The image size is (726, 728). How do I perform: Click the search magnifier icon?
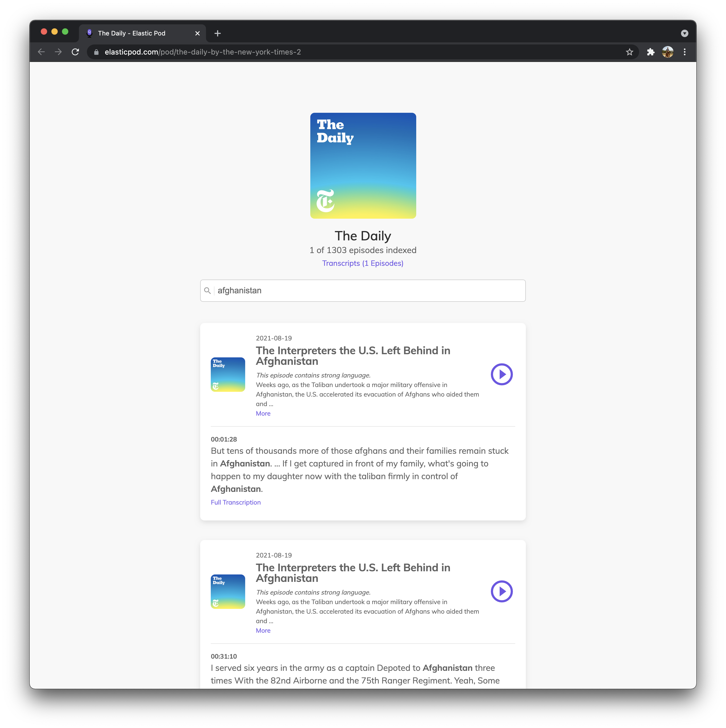207,290
